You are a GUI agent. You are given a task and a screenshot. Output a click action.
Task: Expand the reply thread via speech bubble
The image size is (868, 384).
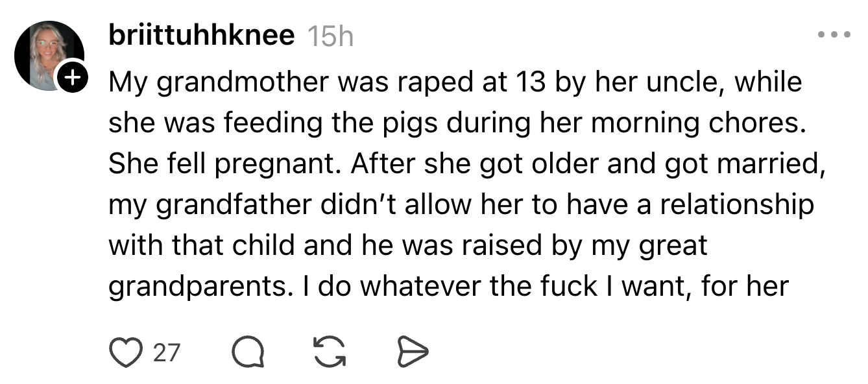click(248, 352)
